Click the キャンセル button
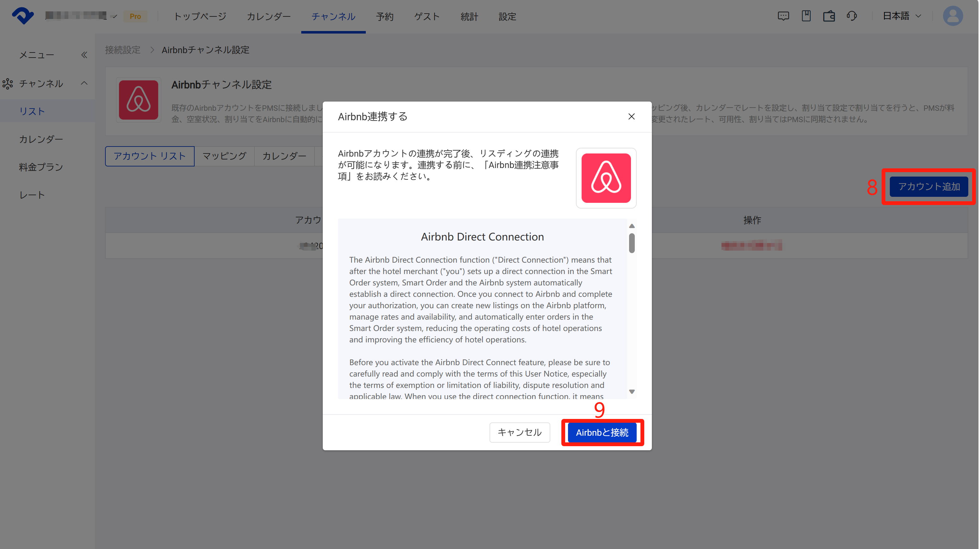Viewport: 980px width, 549px height. coord(519,432)
